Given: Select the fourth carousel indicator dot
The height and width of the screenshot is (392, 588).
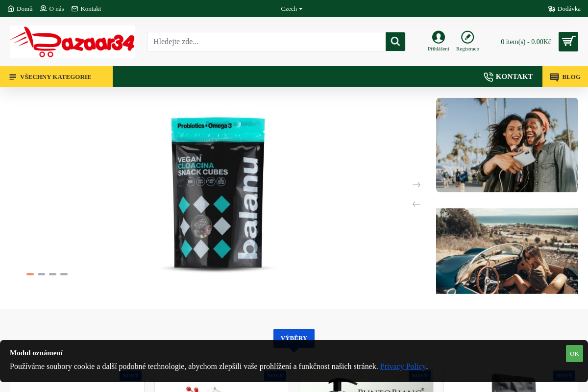Looking at the screenshot, I should 64,274.
